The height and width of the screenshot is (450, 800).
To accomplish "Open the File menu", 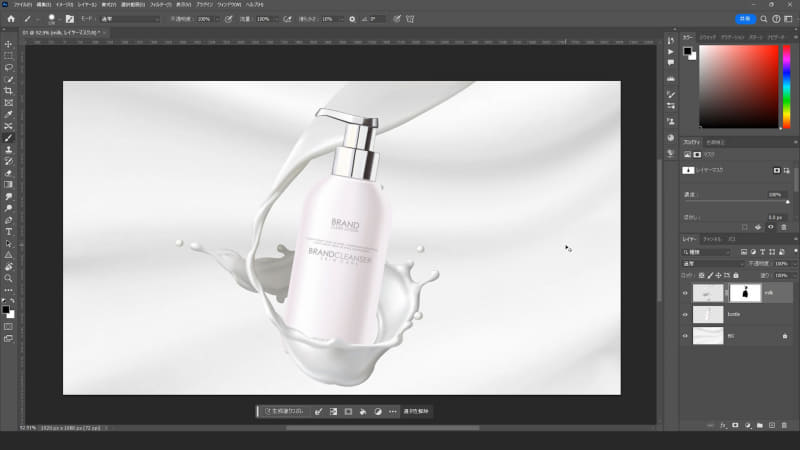I will 23,5.
